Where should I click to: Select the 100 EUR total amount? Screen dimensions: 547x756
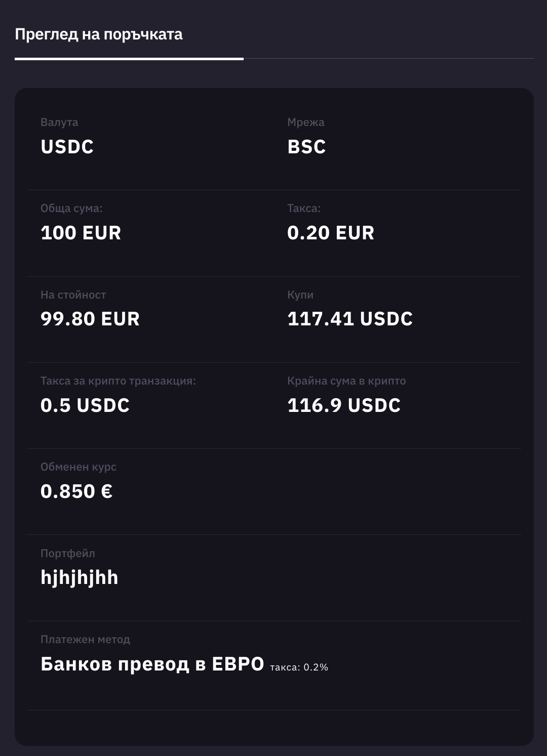[x=81, y=233]
